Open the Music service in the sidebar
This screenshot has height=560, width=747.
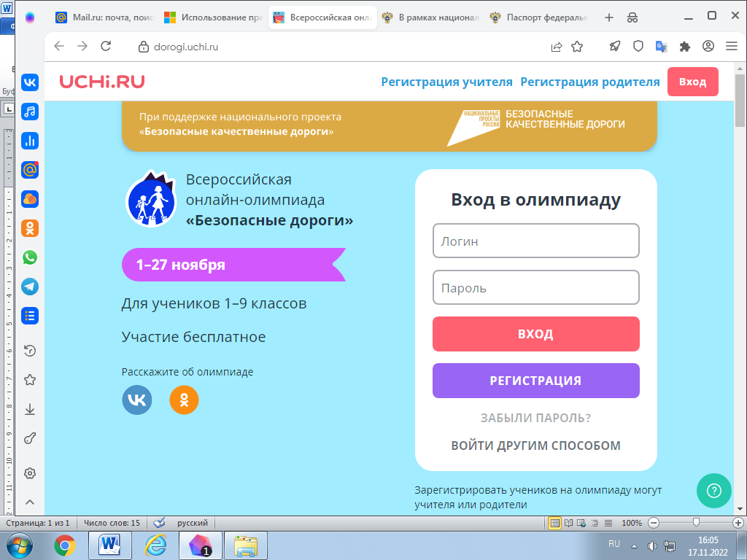[x=29, y=112]
